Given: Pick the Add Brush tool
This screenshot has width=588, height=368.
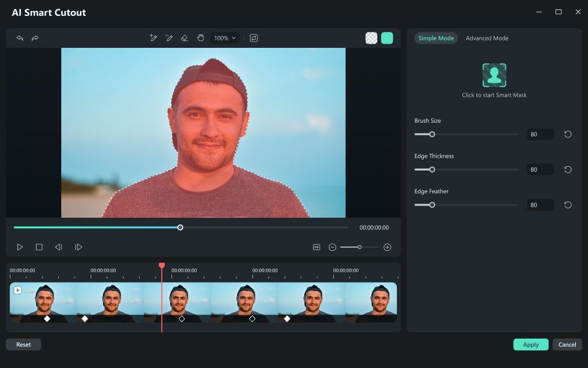Looking at the screenshot, I should (x=154, y=38).
